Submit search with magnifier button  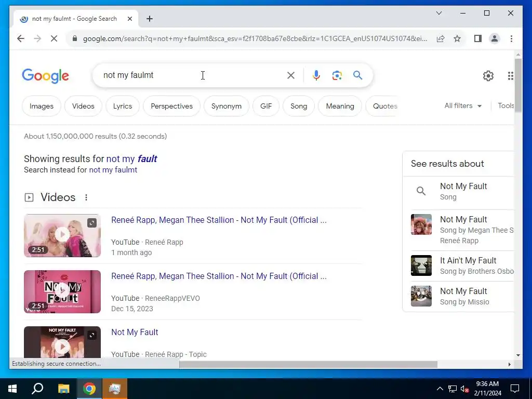tap(357, 75)
